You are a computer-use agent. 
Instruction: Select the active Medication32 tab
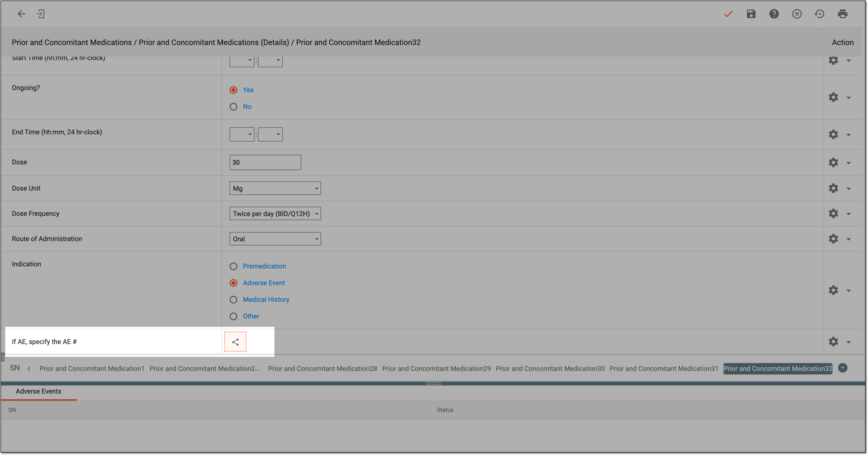[778, 369]
